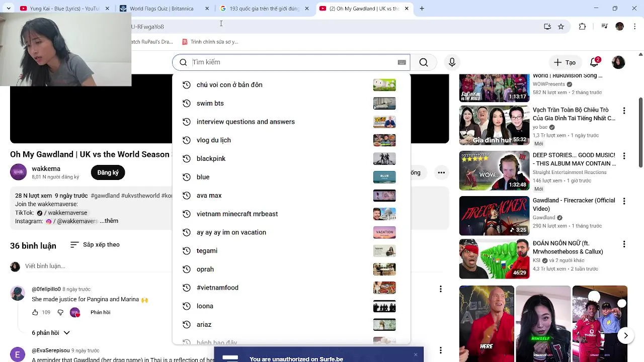Choose blackpink search suggestion
This screenshot has height=362, width=644.
[291, 159]
